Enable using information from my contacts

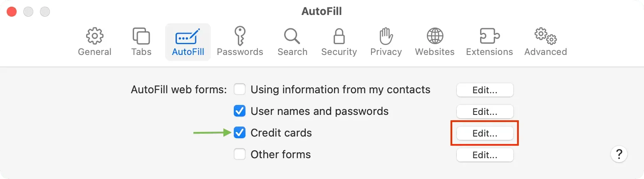pos(240,89)
